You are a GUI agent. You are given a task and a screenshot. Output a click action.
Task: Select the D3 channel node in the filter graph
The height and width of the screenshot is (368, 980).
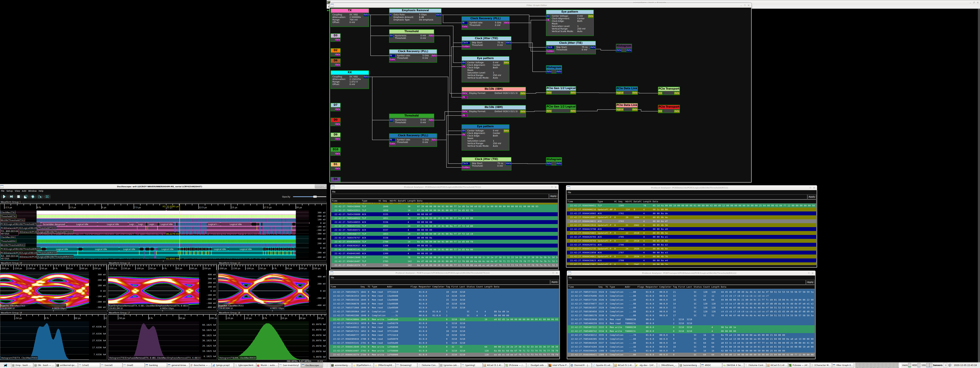336,37
